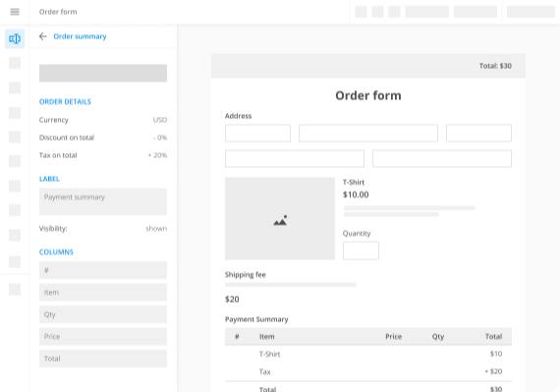
Task: Go back with the arrow beside Order summary
Action: (43, 36)
